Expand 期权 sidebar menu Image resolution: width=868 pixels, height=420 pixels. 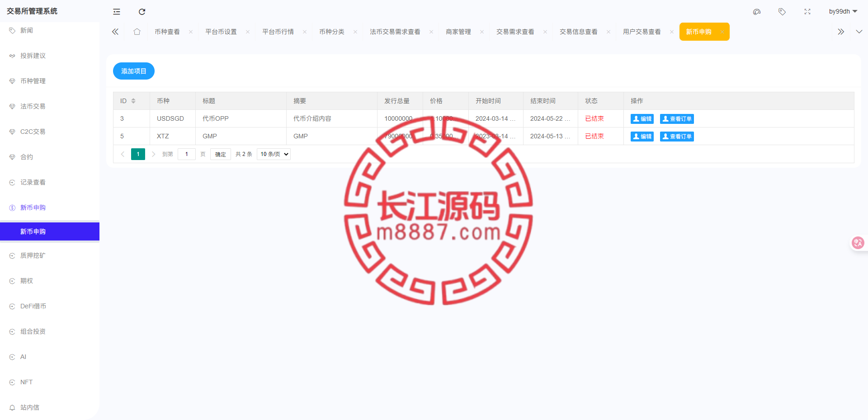(50, 281)
